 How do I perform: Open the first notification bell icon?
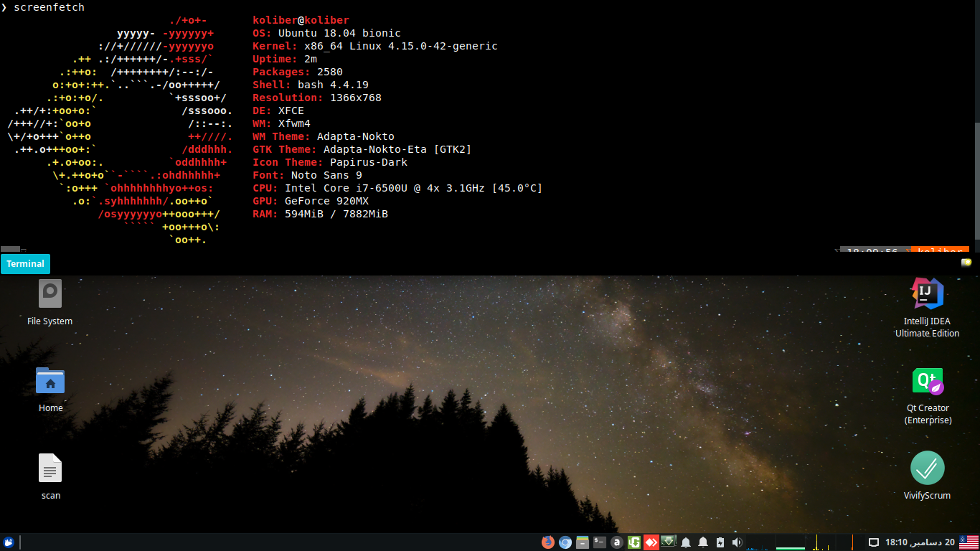(686, 542)
